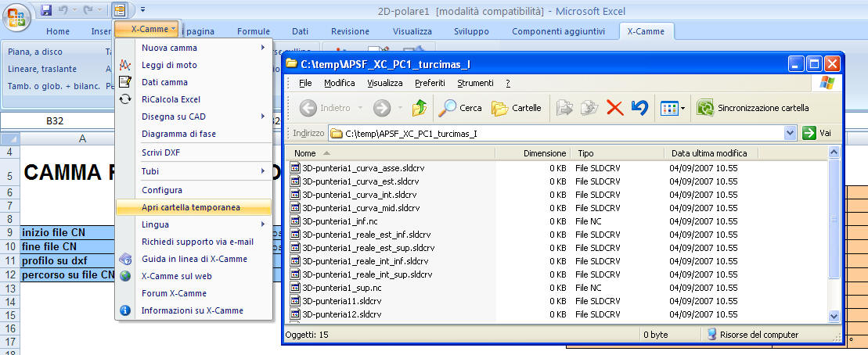Screen dimensions: 868x355
Task: Switch to the Formule ribbon tab
Action: (x=254, y=31)
